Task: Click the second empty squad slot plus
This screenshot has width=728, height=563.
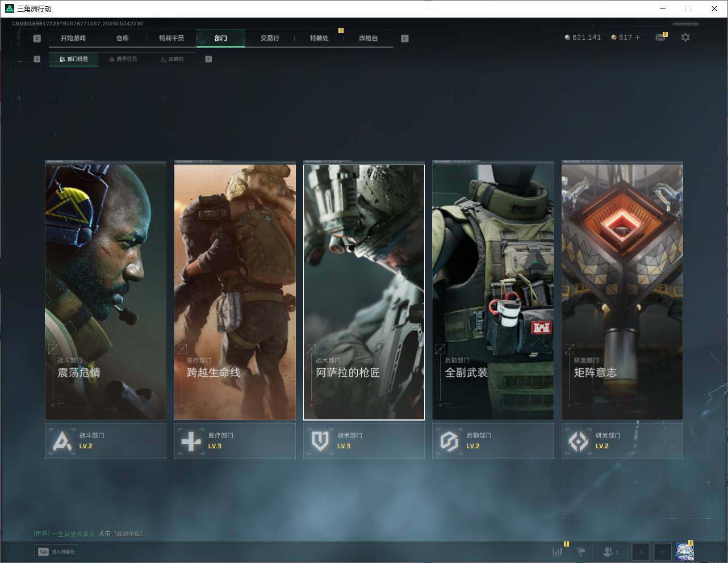Action: tap(662, 552)
